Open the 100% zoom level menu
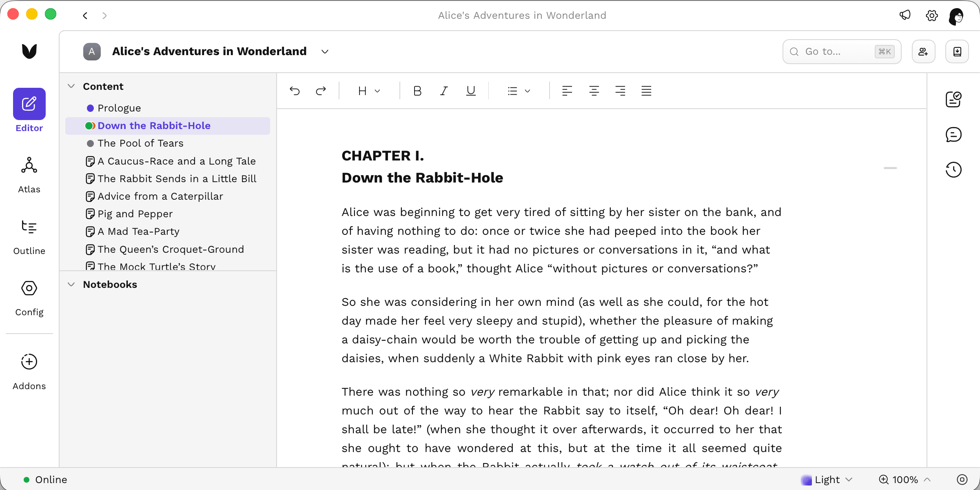 (x=905, y=479)
